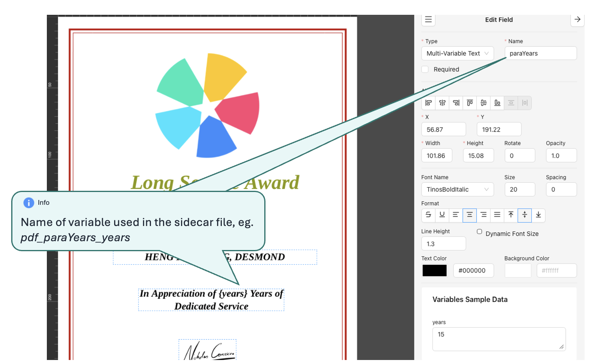Open the hamburger menu in Edit Field panel

(428, 20)
